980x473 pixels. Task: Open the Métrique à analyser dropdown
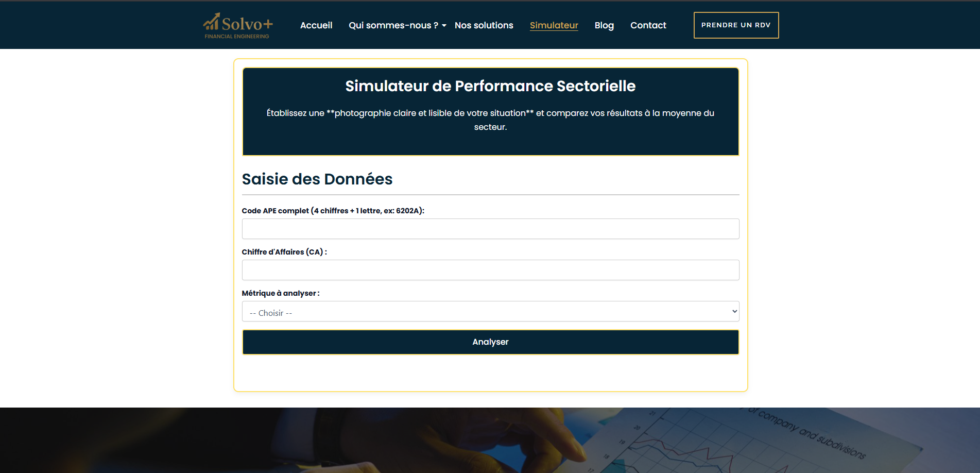[x=490, y=312]
